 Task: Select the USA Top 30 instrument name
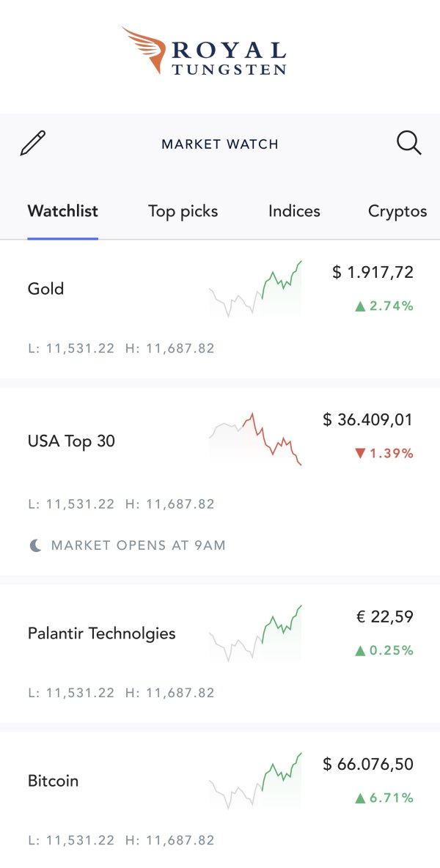(71, 441)
